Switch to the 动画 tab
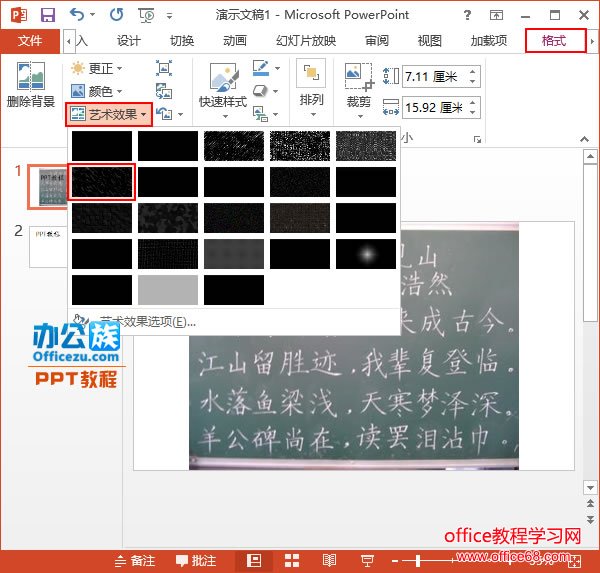Image resolution: width=600 pixels, height=573 pixels. pyautogui.click(x=235, y=41)
